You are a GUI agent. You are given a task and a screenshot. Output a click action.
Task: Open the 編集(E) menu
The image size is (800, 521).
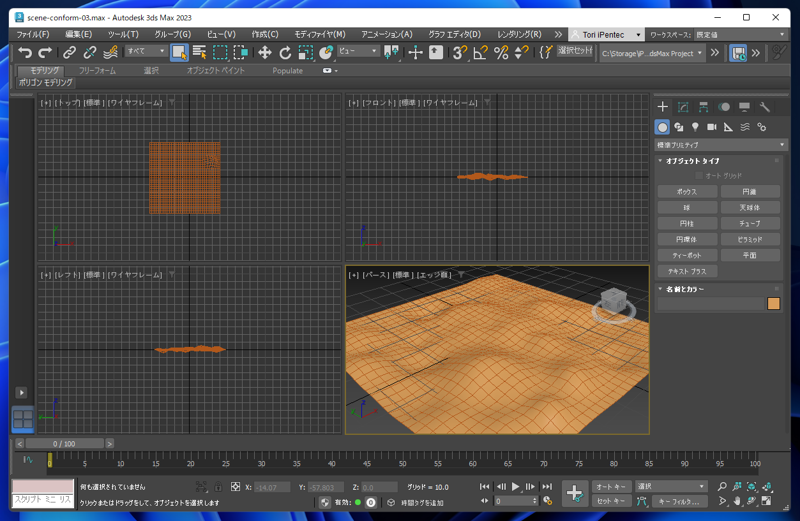click(79, 34)
